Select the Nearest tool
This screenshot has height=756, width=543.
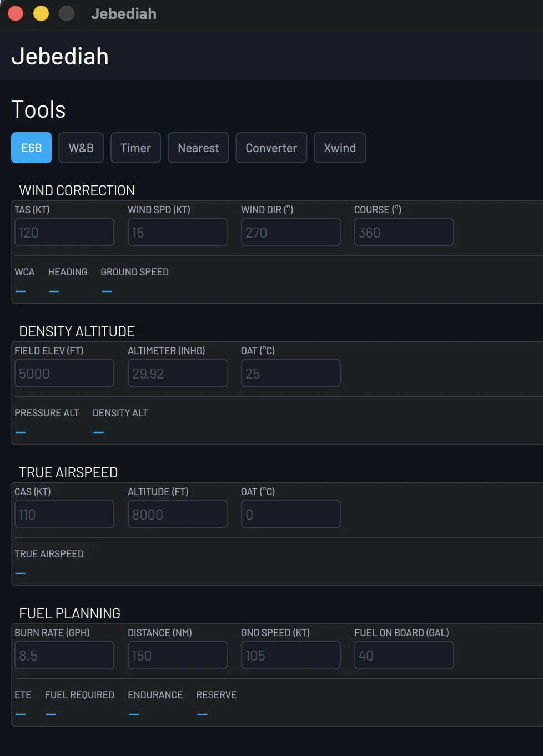pos(198,148)
